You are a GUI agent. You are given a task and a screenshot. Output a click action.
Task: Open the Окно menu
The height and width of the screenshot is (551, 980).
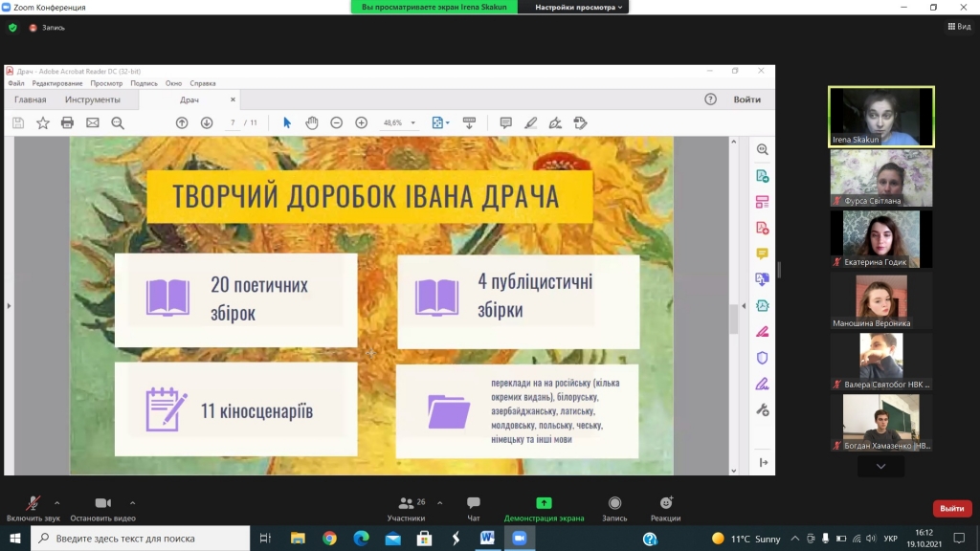coord(174,83)
